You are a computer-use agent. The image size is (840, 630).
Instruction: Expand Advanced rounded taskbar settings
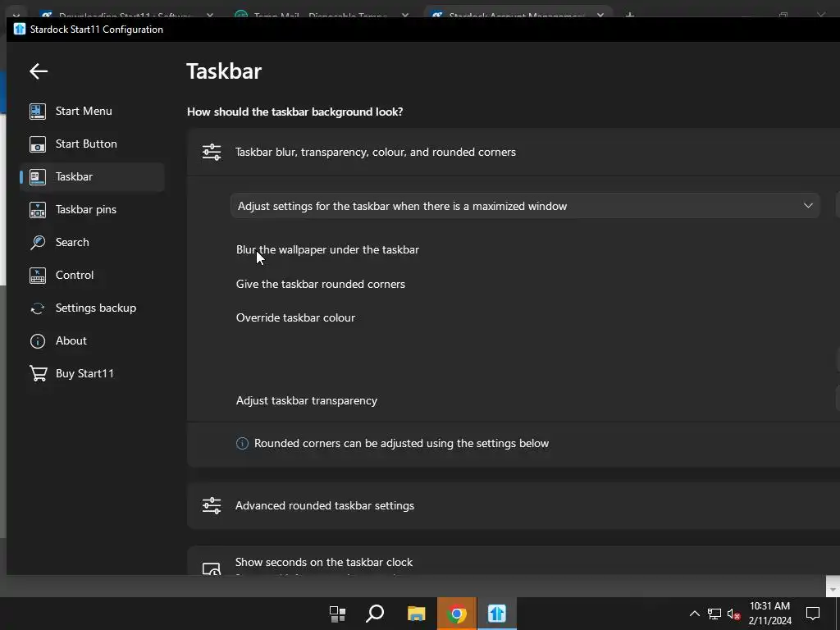[514, 505]
